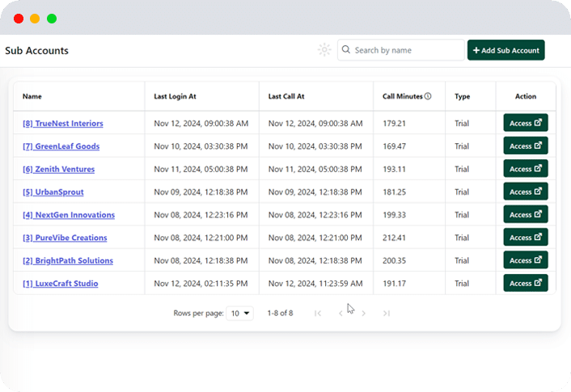
Task: Access the PureVibe Creations account
Action: coord(526,238)
